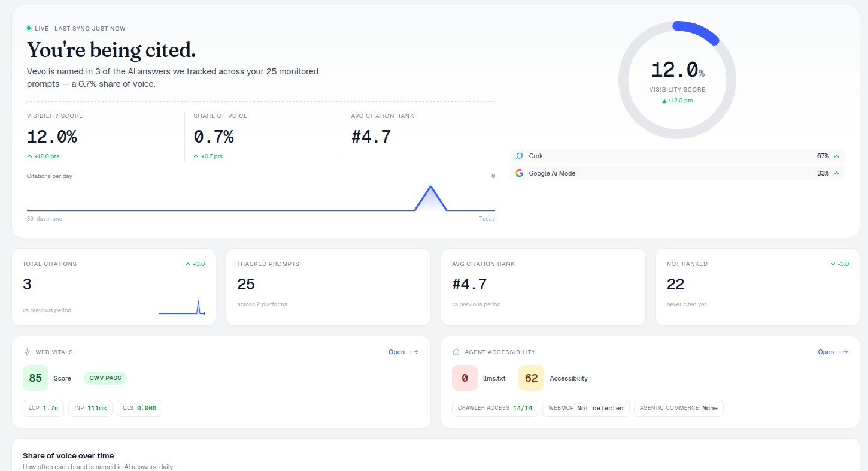Click the 'Share of voice over time' heading
Viewport: 868px width, 471px height.
point(68,456)
